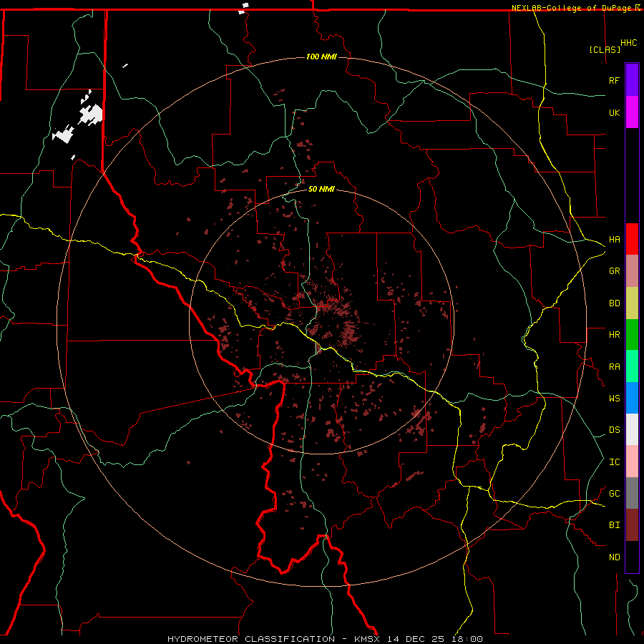
Task: Click the [CLAS] units label
Action: pyautogui.click(x=605, y=49)
